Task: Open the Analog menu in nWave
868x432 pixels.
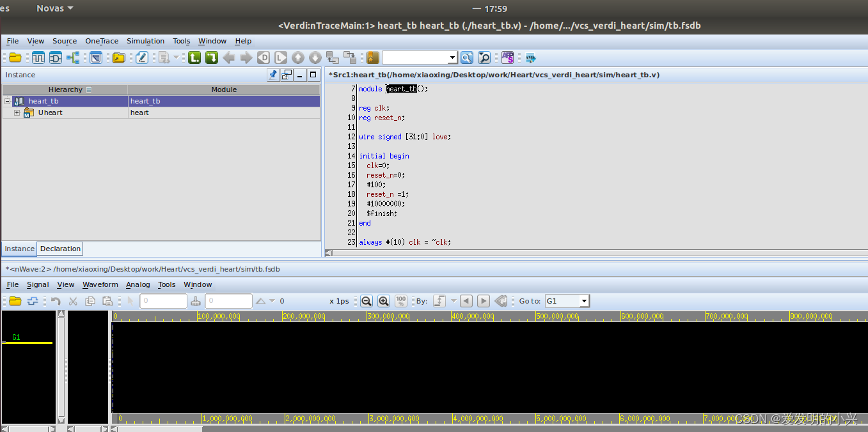Action: pyautogui.click(x=138, y=284)
